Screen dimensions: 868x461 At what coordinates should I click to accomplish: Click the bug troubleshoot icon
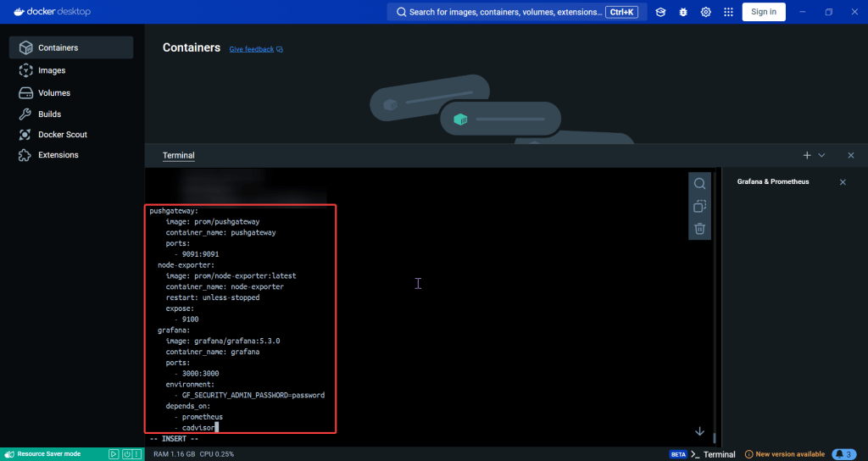(683, 12)
